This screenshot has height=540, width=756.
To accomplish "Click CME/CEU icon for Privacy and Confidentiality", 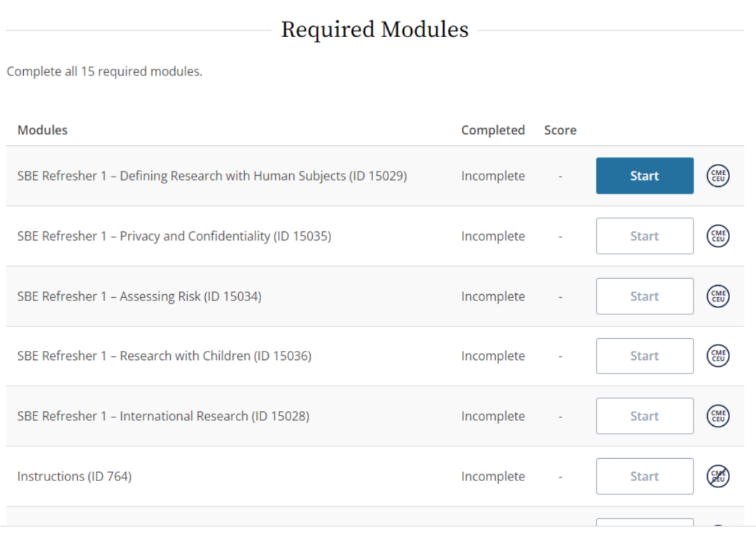I will (x=718, y=236).
